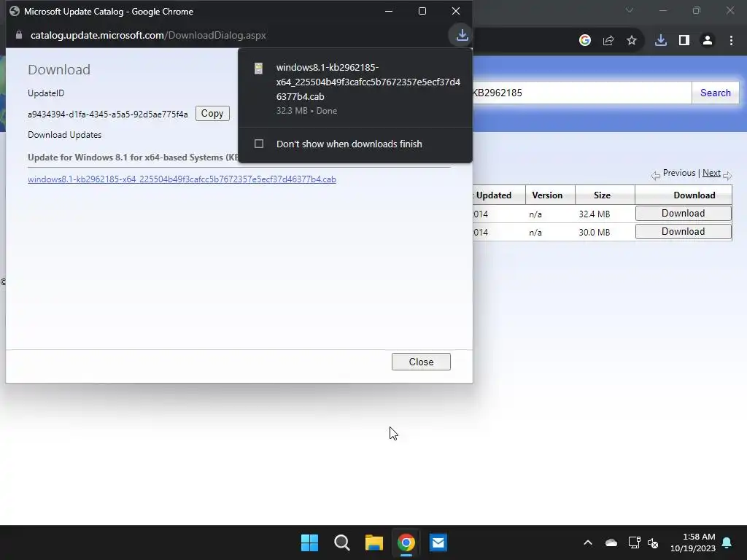Screen dimensions: 747x560
Task: Minimize the Microsoft Update Catalog popup window
Action: pyautogui.click(x=389, y=11)
